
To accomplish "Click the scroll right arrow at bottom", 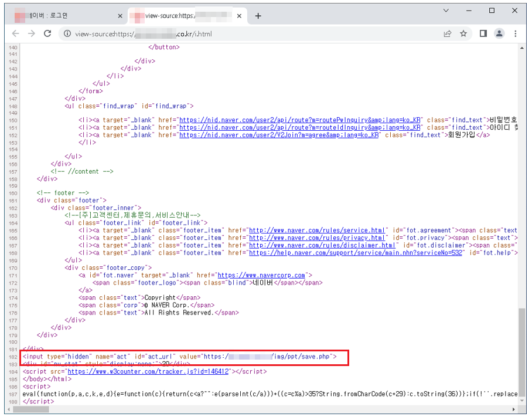I will (x=514, y=409).
